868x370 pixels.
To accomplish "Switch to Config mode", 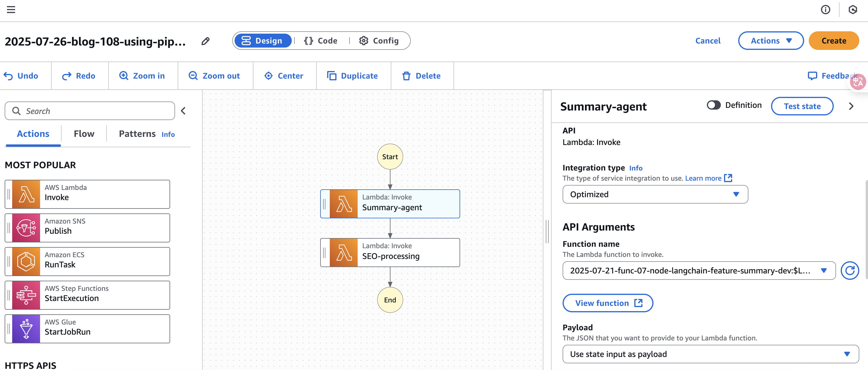I will 379,41.
